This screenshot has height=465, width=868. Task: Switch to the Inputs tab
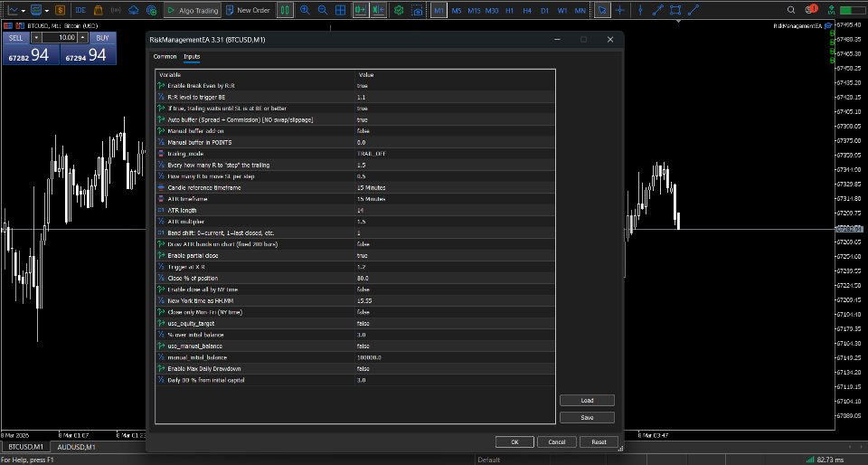coord(192,56)
